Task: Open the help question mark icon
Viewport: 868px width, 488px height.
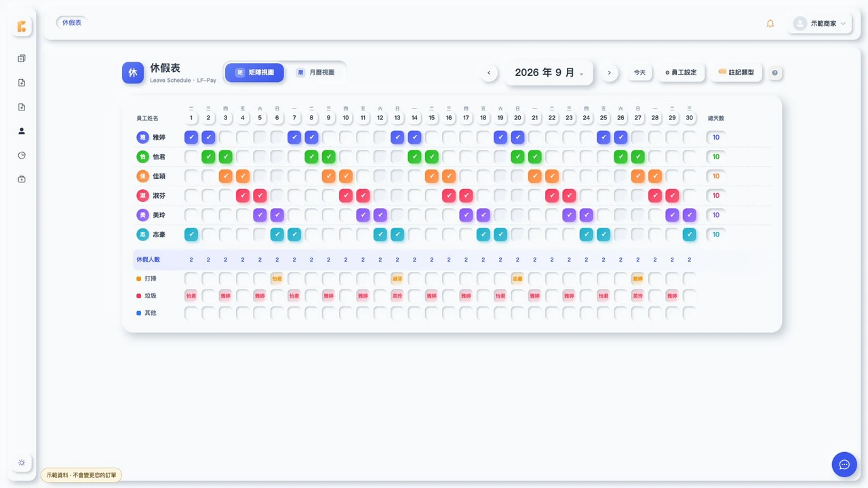Action: (774, 73)
